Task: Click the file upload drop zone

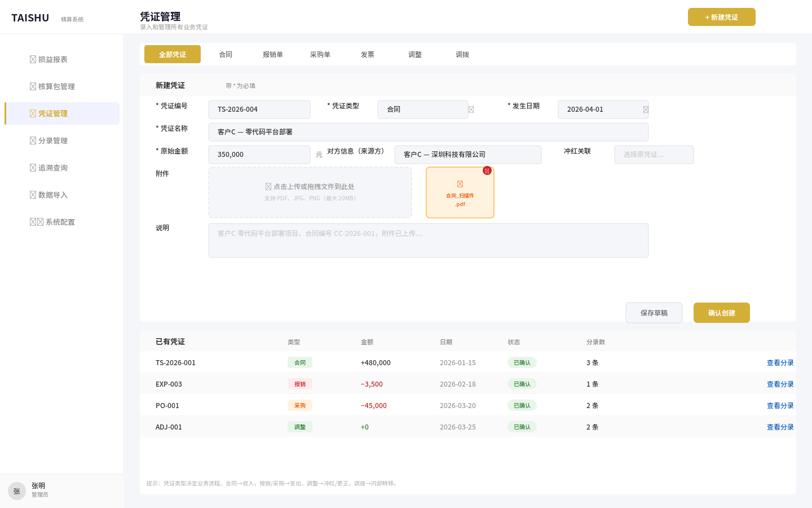Action: click(x=310, y=192)
